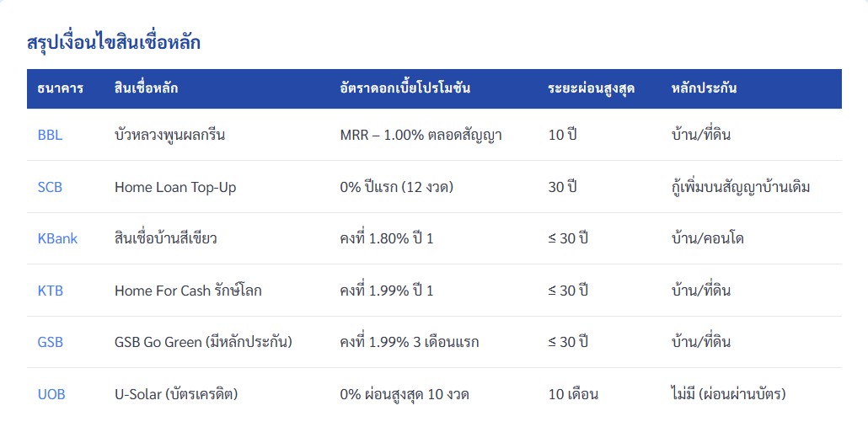
Task: Click the อัตราดอกเบี้ยโปรโมชัน column header
Action: [x=405, y=88]
